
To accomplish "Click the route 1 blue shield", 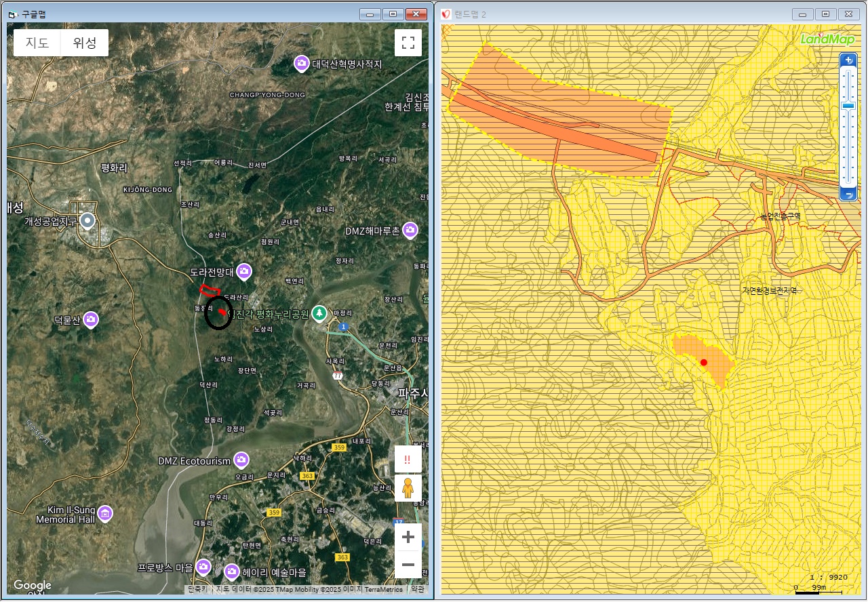I will click(344, 327).
